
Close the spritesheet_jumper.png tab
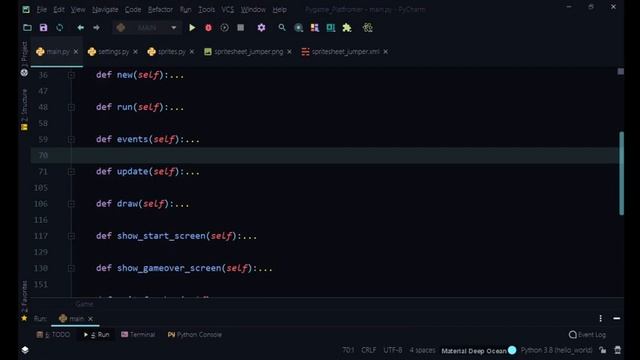pos(289,52)
